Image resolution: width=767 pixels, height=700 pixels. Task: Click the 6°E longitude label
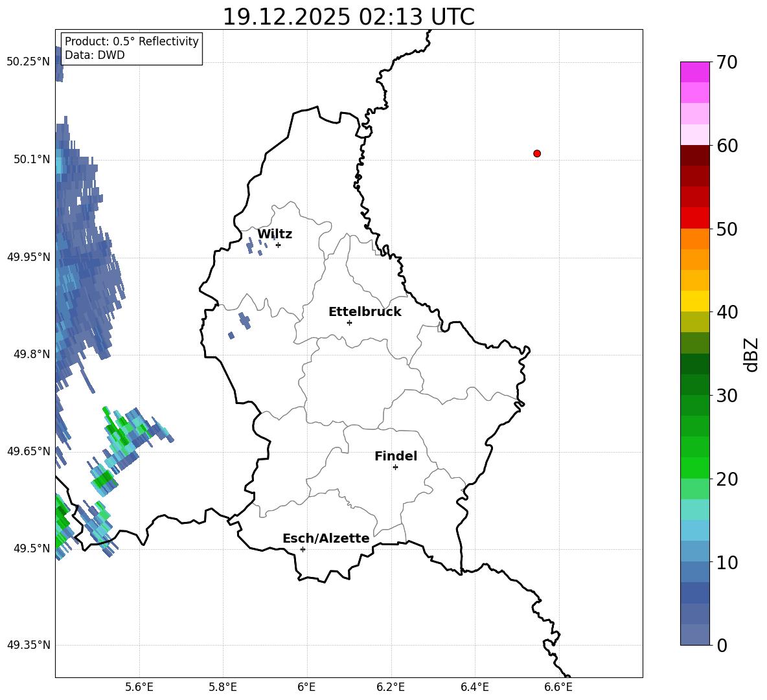[306, 687]
